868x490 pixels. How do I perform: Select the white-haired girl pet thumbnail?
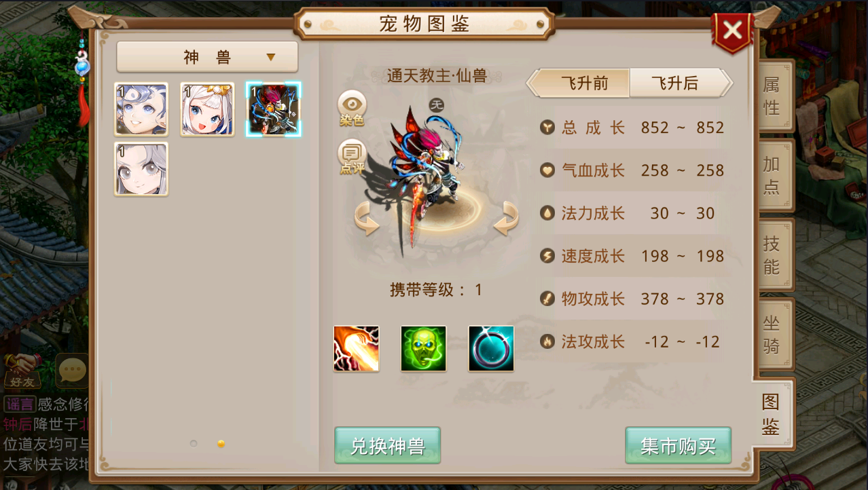(x=208, y=109)
